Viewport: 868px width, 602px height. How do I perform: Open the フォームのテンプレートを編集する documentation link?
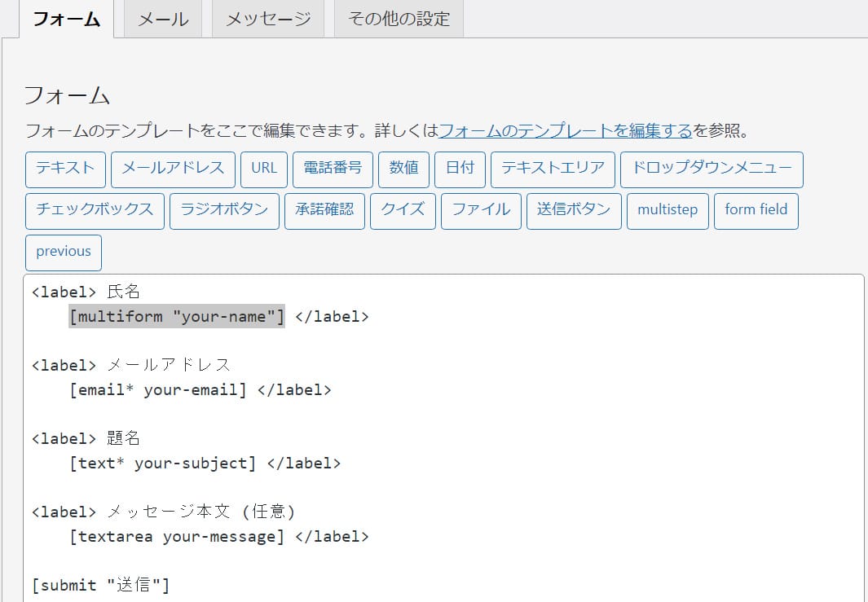(565, 130)
